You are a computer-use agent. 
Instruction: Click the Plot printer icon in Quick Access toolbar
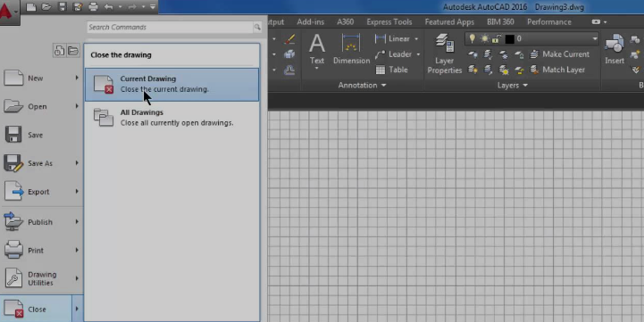click(x=93, y=7)
